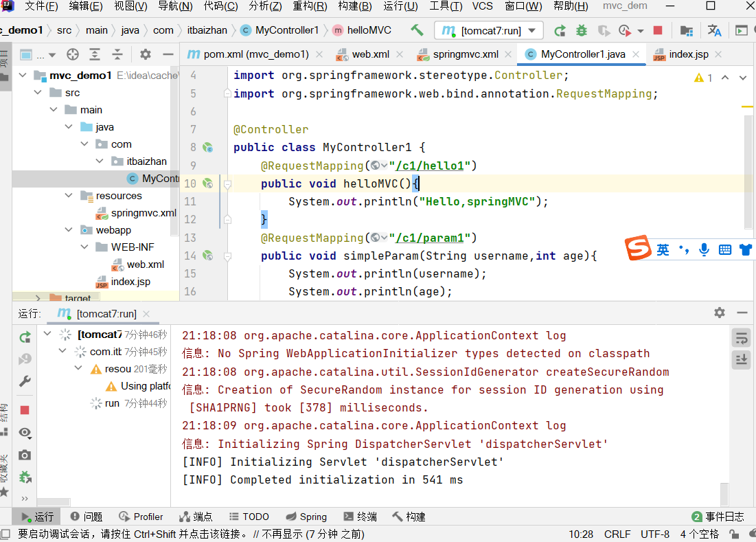This screenshot has height=542, width=756.
Task: Open the tomcat7:run configuration dropdown
Action: (x=488, y=31)
